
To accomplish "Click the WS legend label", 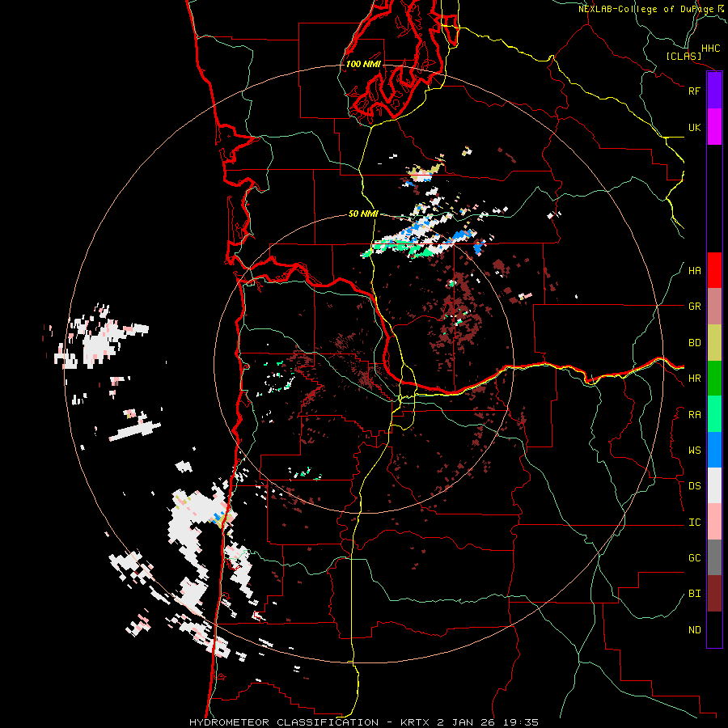I will (694, 451).
